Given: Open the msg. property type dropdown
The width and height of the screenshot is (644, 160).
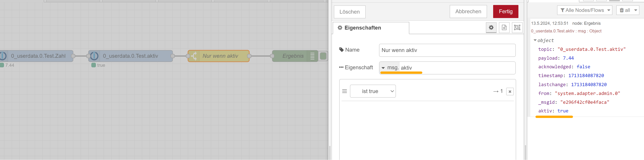Looking at the screenshot, I should coord(383,68).
